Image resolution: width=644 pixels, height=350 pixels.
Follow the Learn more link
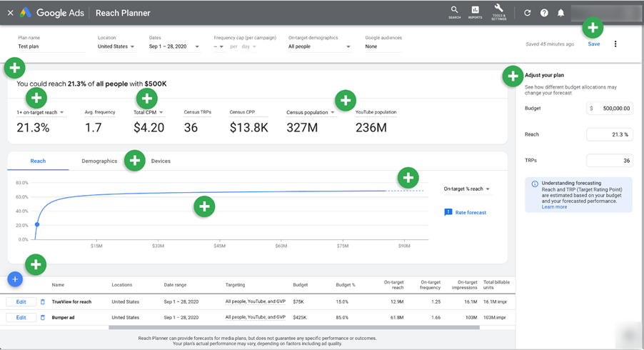[x=554, y=207]
